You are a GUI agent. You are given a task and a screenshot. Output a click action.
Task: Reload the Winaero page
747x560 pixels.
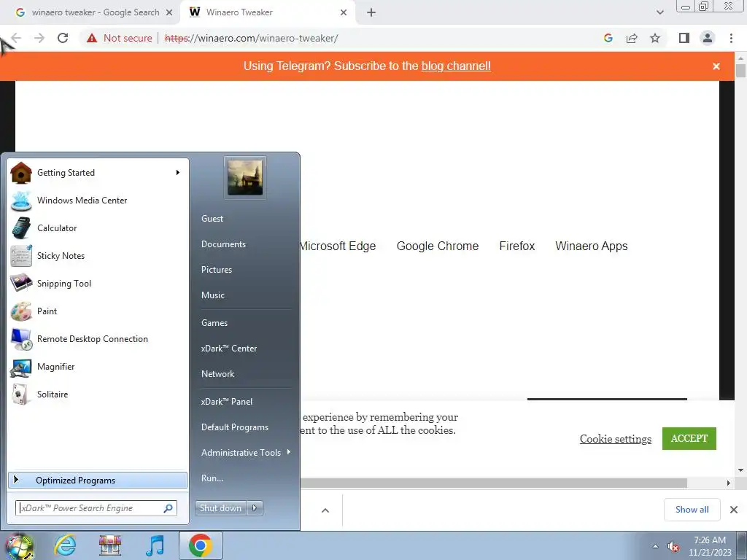pyautogui.click(x=63, y=38)
